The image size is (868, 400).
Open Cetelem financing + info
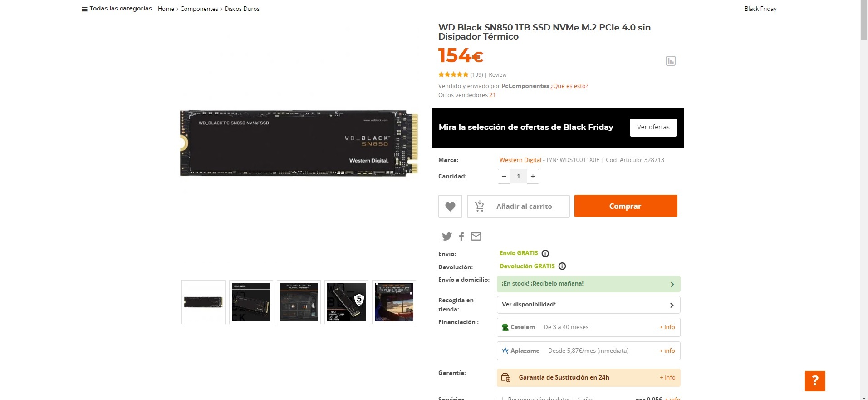pyautogui.click(x=667, y=327)
